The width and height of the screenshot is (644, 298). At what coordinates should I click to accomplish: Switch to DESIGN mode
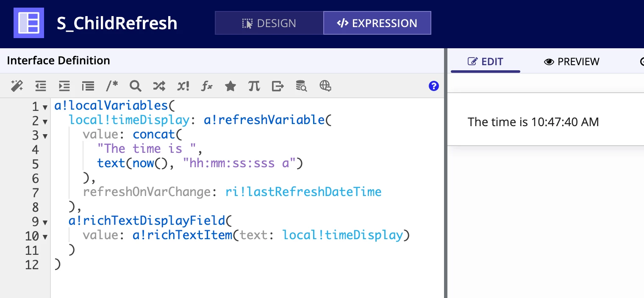click(269, 23)
